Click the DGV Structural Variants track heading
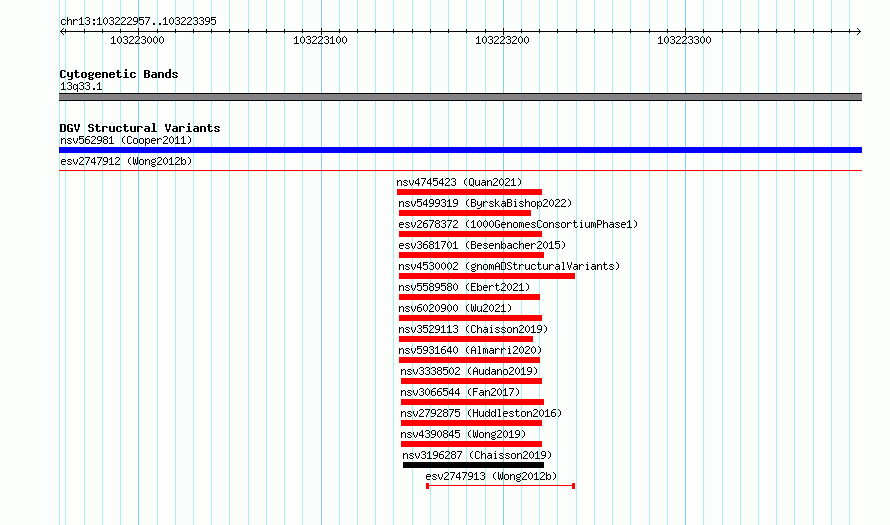Screen dimensions: 890x525 140,128
